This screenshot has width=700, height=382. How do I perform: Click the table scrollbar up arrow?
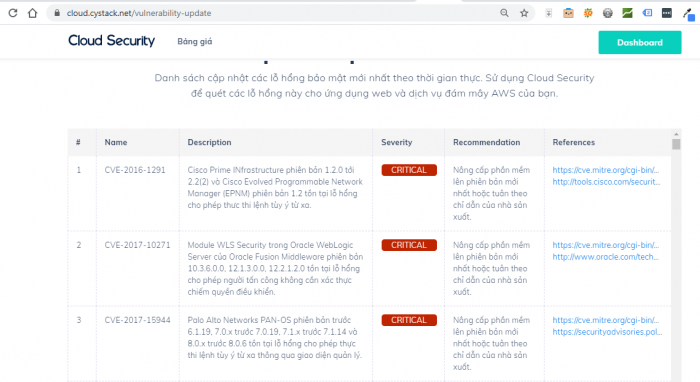(676, 134)
